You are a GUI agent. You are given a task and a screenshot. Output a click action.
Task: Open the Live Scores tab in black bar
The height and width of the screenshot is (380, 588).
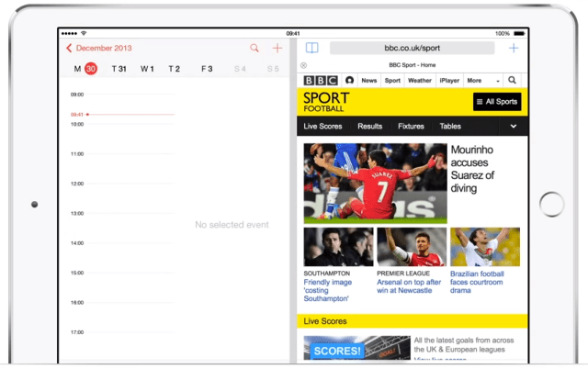pyautogui.click(x=322, y=127)
